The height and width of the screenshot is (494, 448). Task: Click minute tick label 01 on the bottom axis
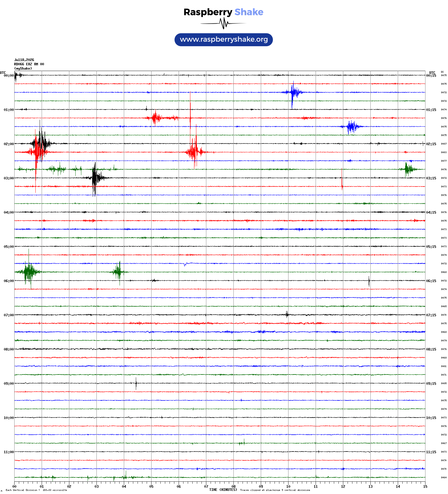click(x=42, y=487)
